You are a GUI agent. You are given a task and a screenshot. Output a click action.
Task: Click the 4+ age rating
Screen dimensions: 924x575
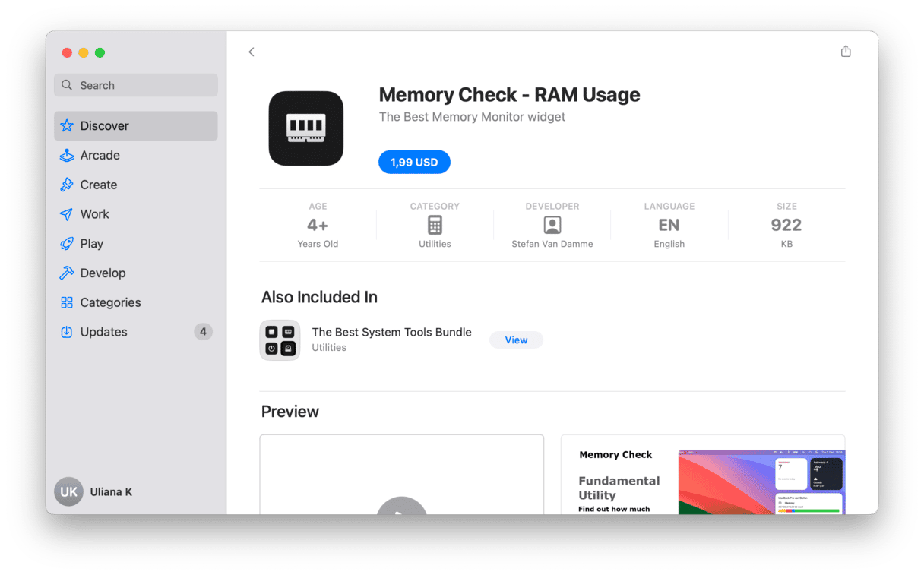point(318,225)
